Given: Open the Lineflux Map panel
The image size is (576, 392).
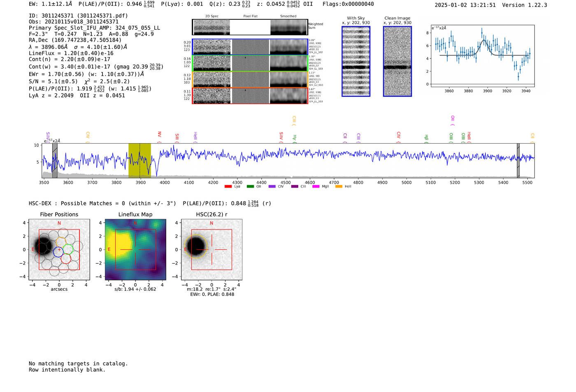Looking at the screenshot, I should click(x=135, y=250).
